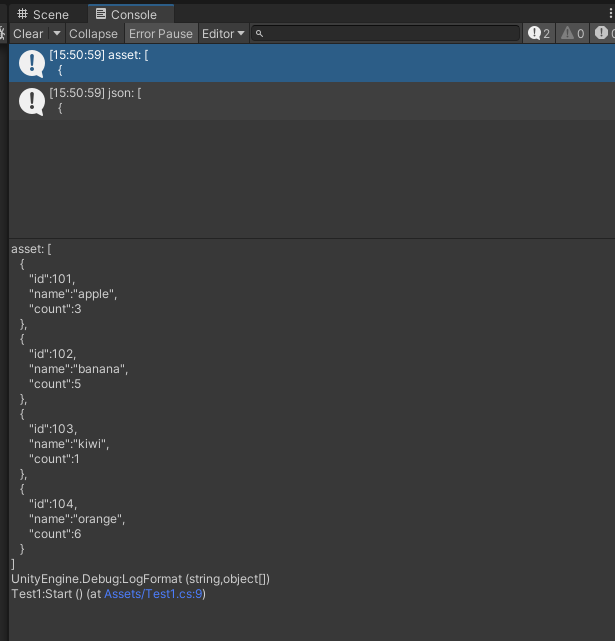The image size is (615, 641).
Task: Select the 'asset: [' log entry
Action: tap(312, 63)
